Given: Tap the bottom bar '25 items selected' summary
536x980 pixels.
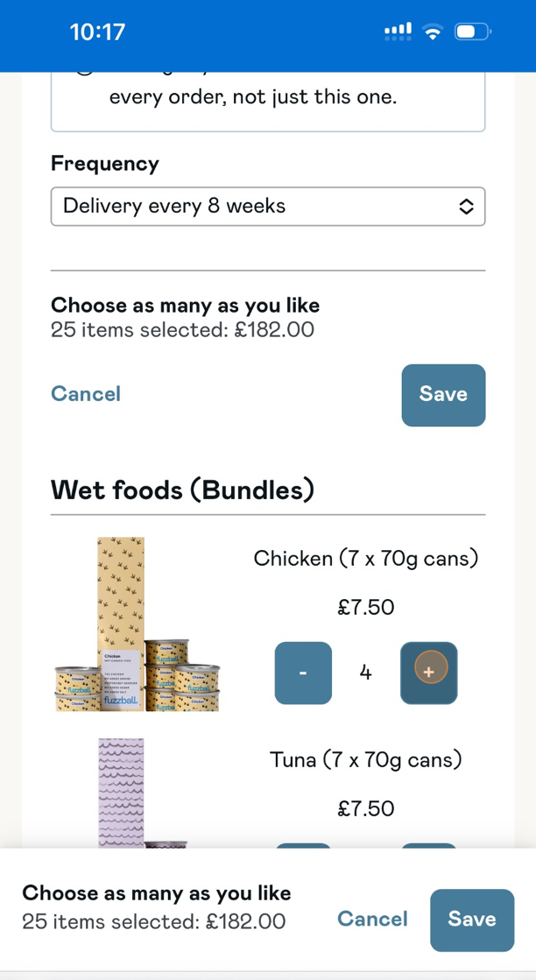Looking at the screenshot, I should tap(154, 921).
